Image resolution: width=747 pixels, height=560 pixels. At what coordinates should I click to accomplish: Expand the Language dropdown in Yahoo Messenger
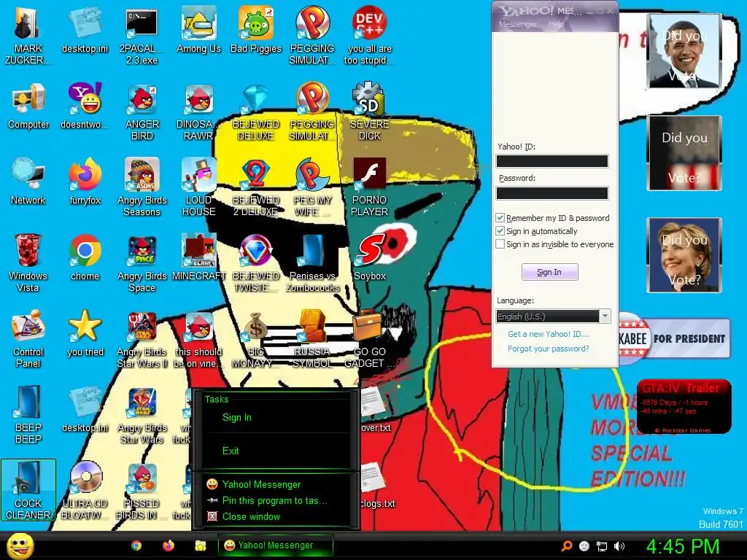pyautogui.click(x=605, y=316)
